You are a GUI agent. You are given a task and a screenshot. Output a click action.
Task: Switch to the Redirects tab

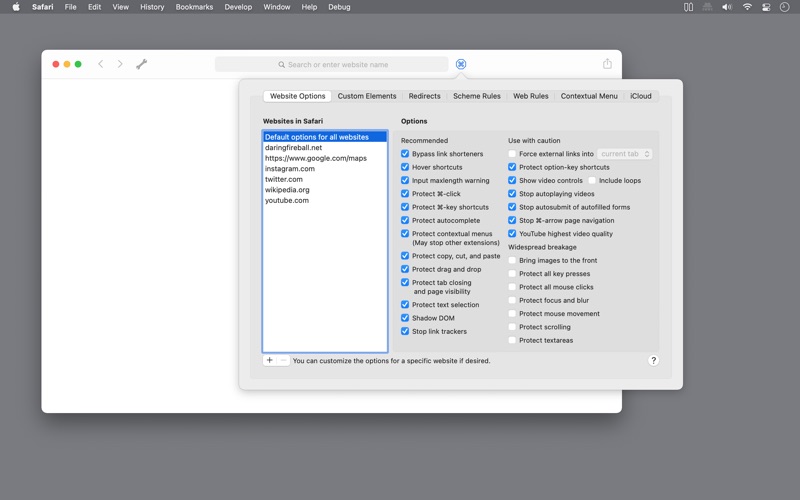coord(424,96)
